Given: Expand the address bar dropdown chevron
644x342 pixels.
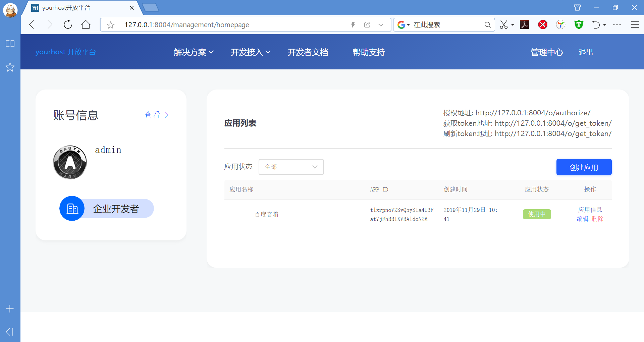Looking at the screenshot, I should point(381,25).
